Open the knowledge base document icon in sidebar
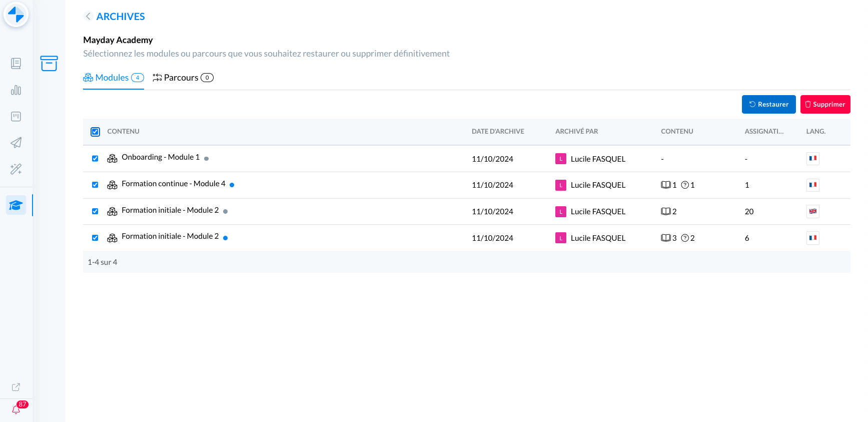The width and height of the screenshot is (868, 422). [16, 64]
